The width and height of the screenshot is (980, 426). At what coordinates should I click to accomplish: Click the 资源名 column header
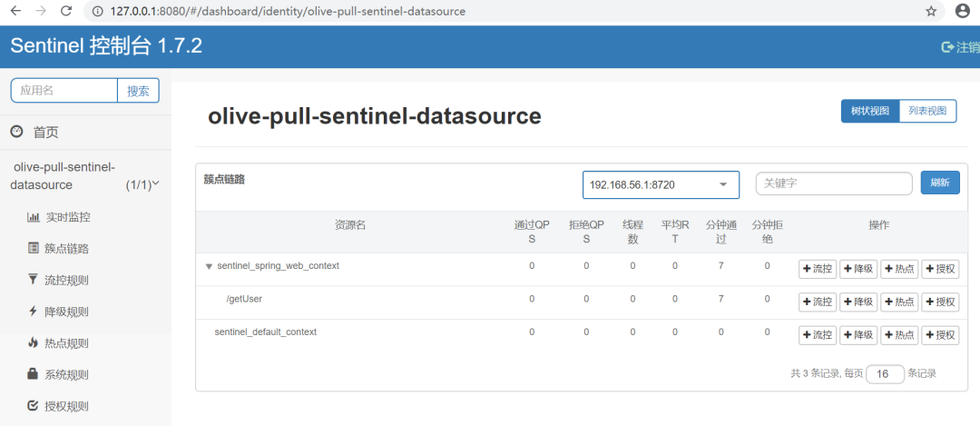click(x=350, y=225)
